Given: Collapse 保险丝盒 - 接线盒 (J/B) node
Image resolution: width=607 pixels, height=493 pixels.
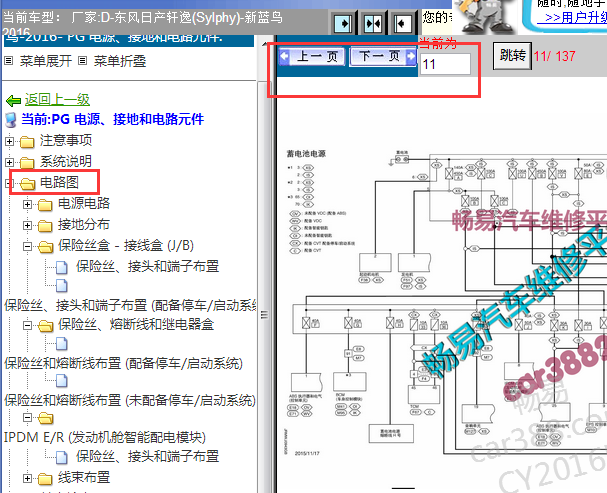Looking at the screenshot, I should click(27, 246).
